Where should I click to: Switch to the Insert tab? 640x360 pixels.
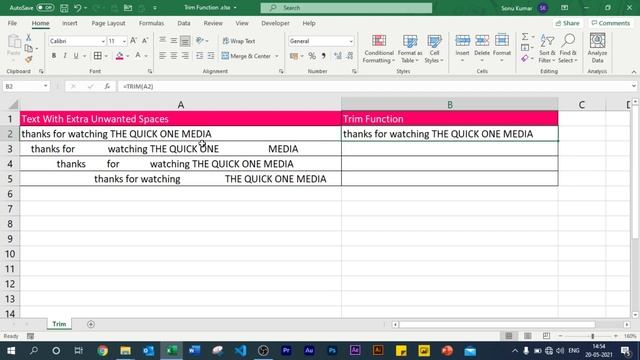point(70,23)
